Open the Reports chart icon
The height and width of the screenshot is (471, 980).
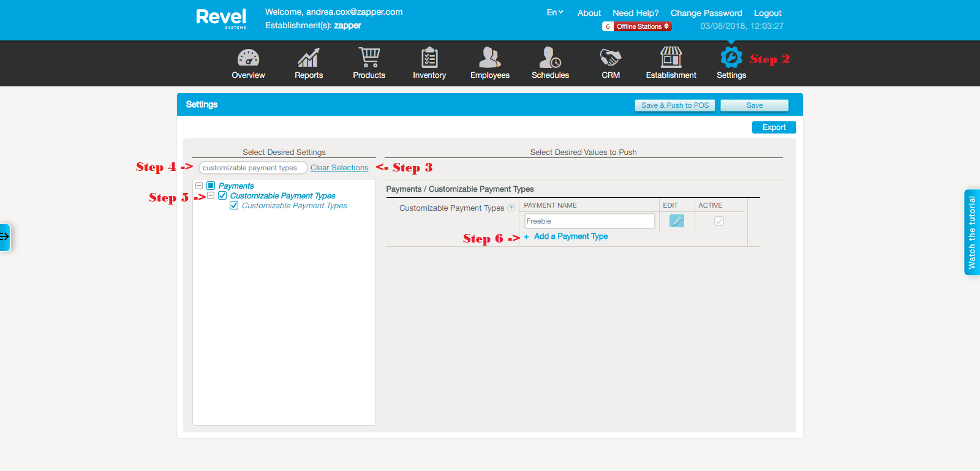[x=308, y=58]
